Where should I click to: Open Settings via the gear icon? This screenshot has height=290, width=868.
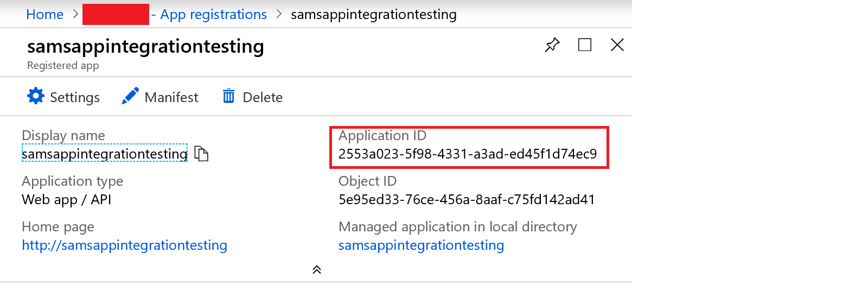pos(36,96)
